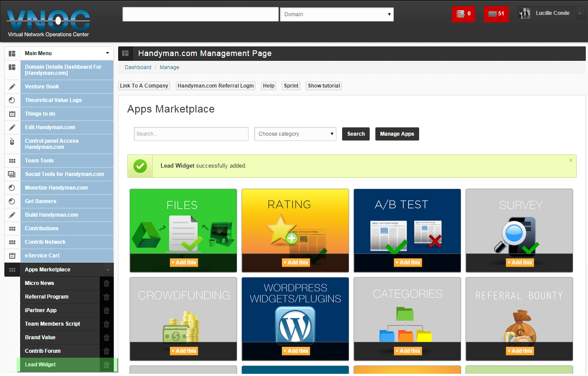Viewport: 588px width, 376px height.
Task: Focus the top domain search field
Action: [x=200, y=14]
